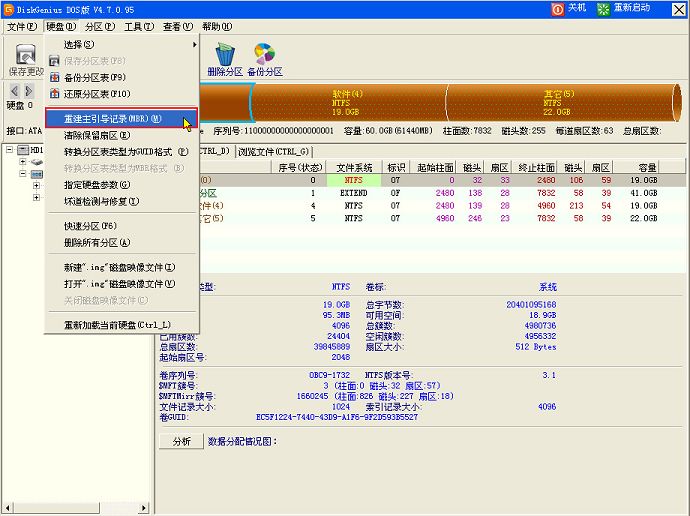Screen dimensions: 690x516
Task: Click the next disk right arrow
Action: 29,91
